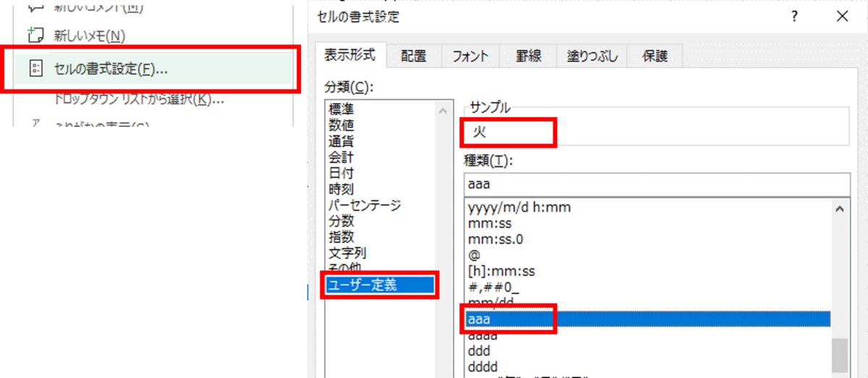Select 数値 category
Viewport: 868px width, 378px height.
tap(341, 126)
